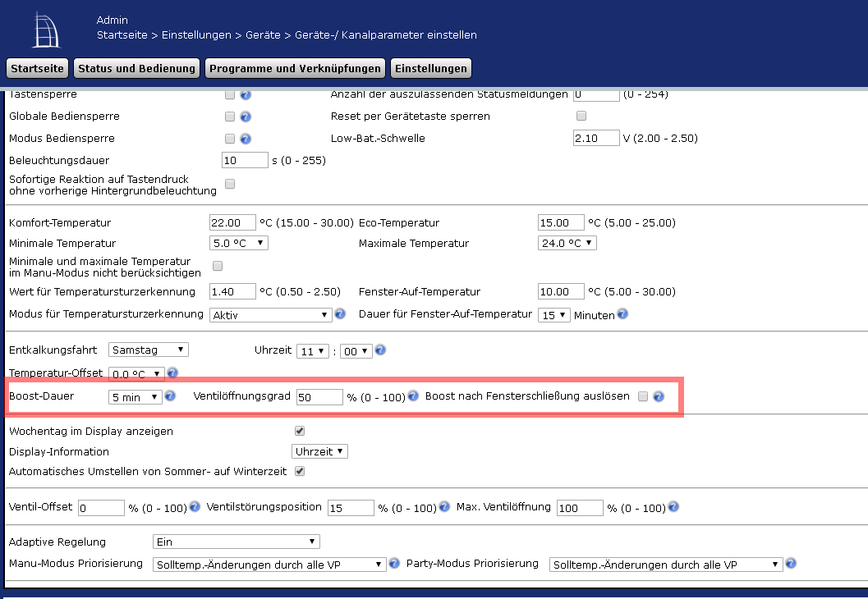Screen dimensions: 868x599
Task: Open Einstellungen menu
Action: tap(430, 69)
